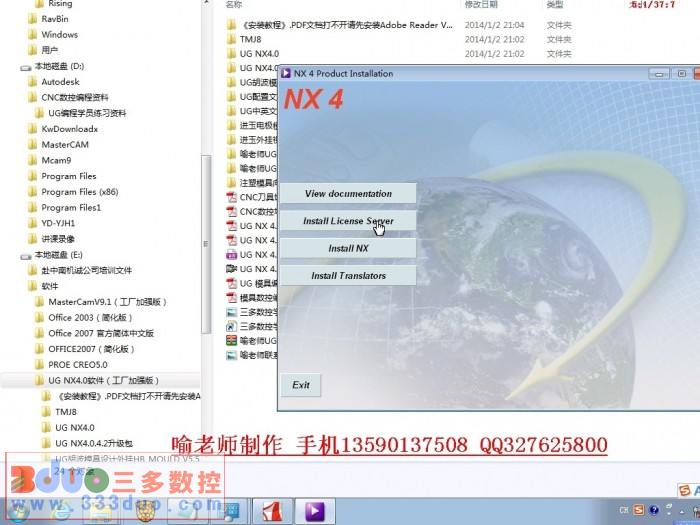Image resolution: width=700 pixels, height=525 pixels.
Task: Click the CH language indicator in tray
Action: [624, 510]
